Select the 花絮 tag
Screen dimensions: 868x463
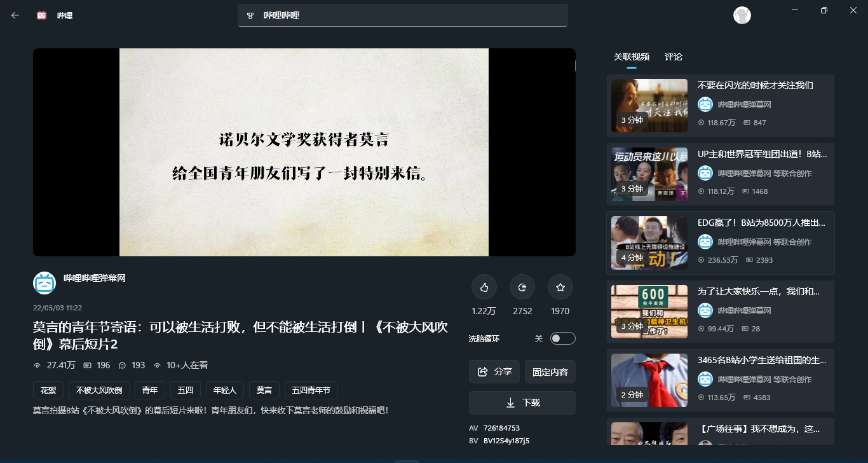point(48,390)
